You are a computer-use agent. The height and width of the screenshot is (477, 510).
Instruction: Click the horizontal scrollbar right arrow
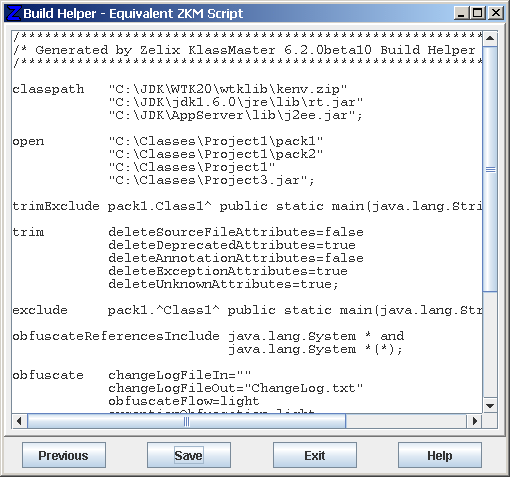pos(474,421)
